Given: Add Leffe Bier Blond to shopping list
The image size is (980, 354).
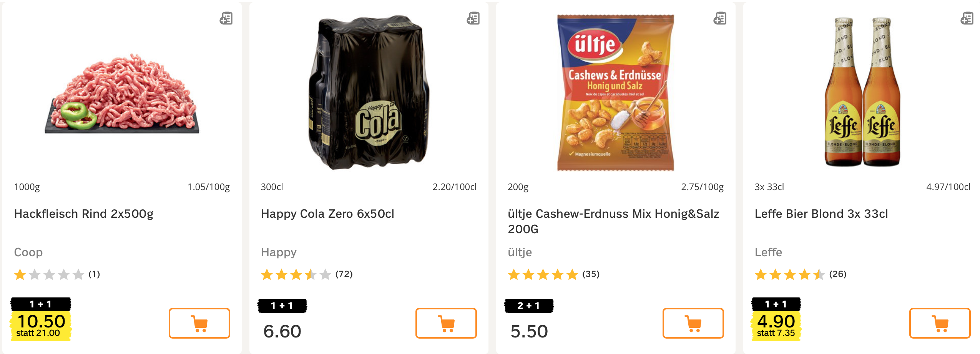Looking at the screenshot, I should (x=967, y=18).
